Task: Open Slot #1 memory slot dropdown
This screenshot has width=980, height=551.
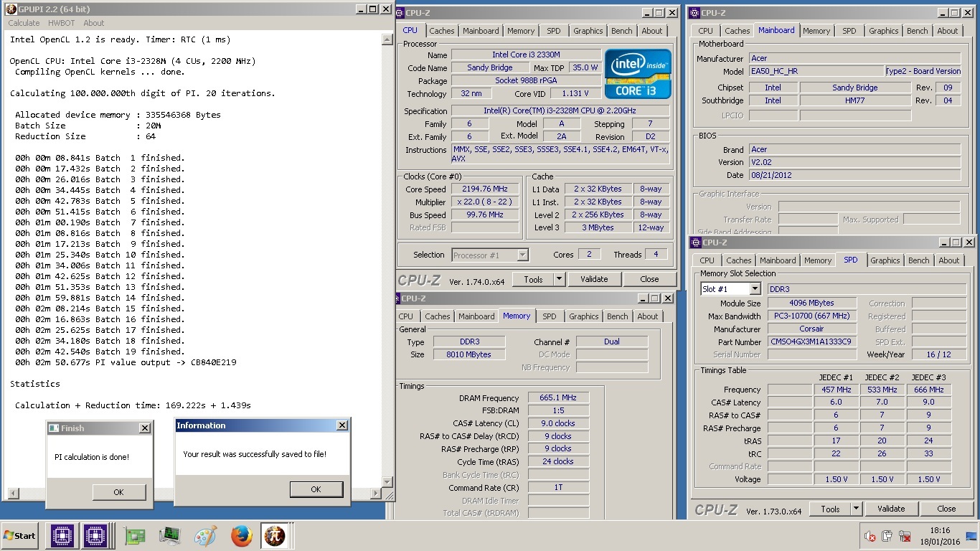Action: 730,288
